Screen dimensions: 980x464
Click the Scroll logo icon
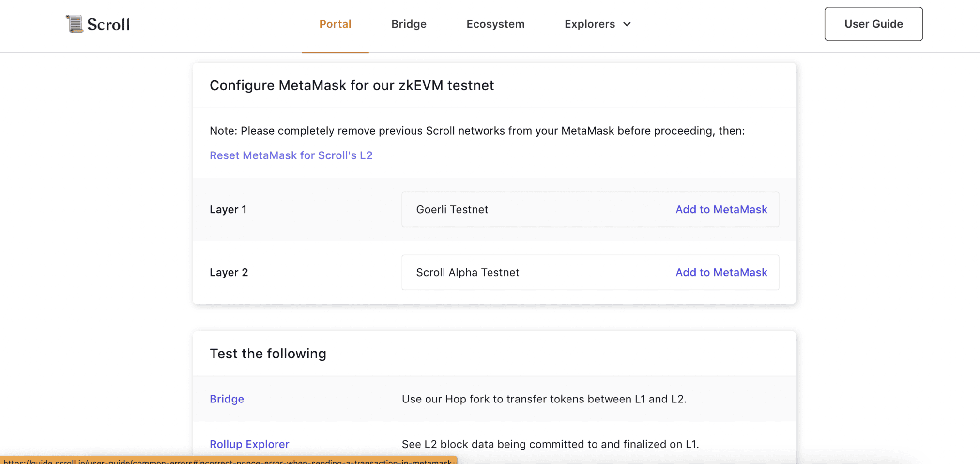coord(75,24)
